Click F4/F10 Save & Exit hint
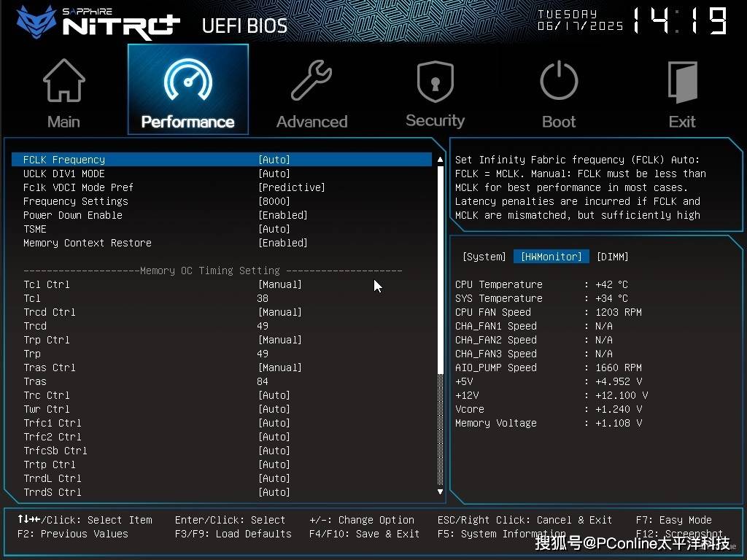 pyautogui.click(x=364, y=534)
